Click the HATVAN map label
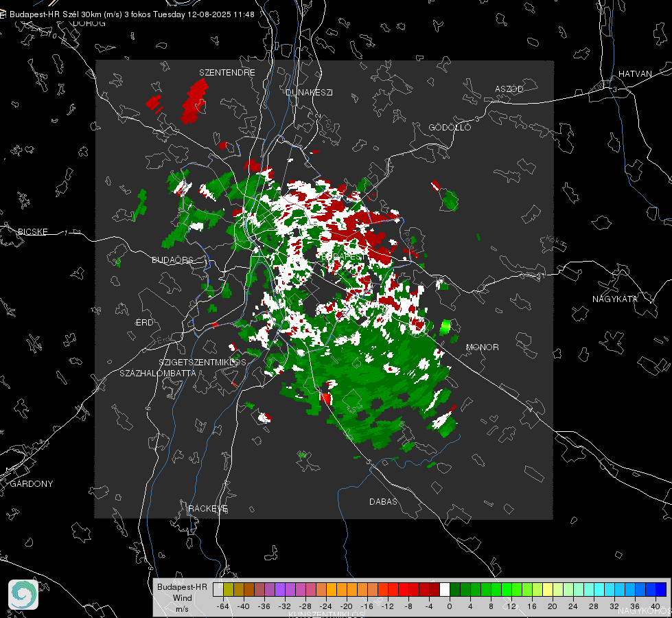The width and height of the screenshot is (672, 618). coord(635,73)
